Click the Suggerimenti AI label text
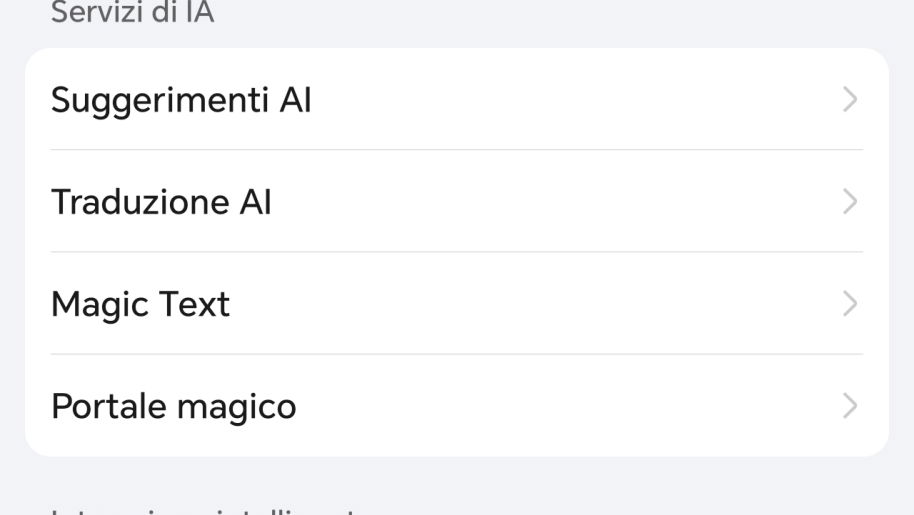Screen dimensions: 914x515 (x=181, y=101)
